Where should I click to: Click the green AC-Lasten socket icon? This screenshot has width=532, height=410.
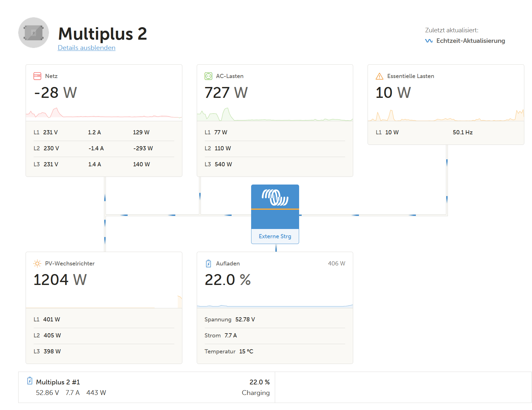[x=208, y=76]
